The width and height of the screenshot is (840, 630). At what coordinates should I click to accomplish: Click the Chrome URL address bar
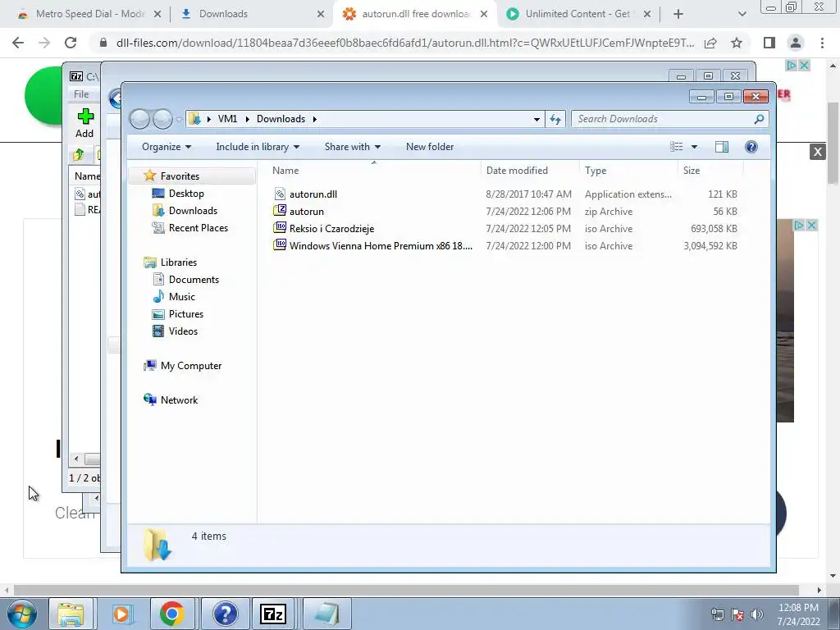coord(405,43)
